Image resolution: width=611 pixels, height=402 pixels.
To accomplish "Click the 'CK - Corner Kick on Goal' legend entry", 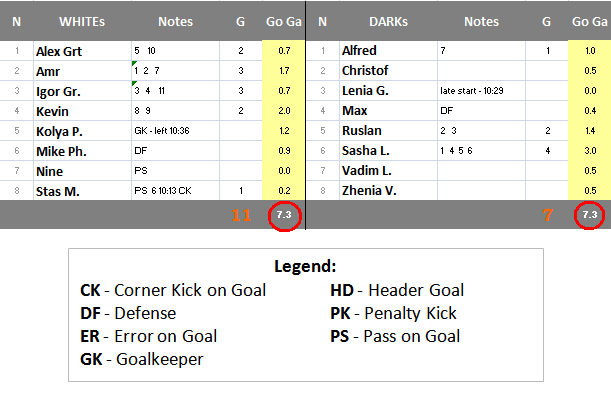I will click(173, 290).
